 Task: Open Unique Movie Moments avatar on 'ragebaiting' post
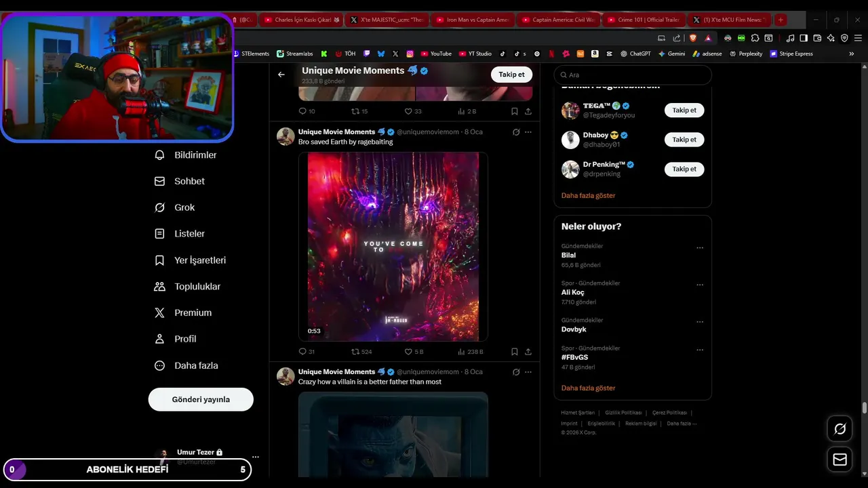click(x=285, y=136)
